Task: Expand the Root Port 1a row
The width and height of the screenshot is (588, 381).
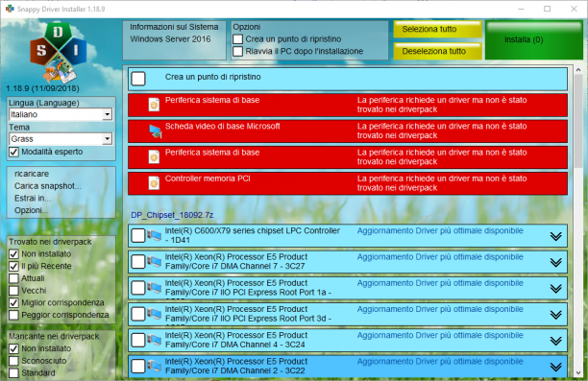Action: (x=555, y=289)
